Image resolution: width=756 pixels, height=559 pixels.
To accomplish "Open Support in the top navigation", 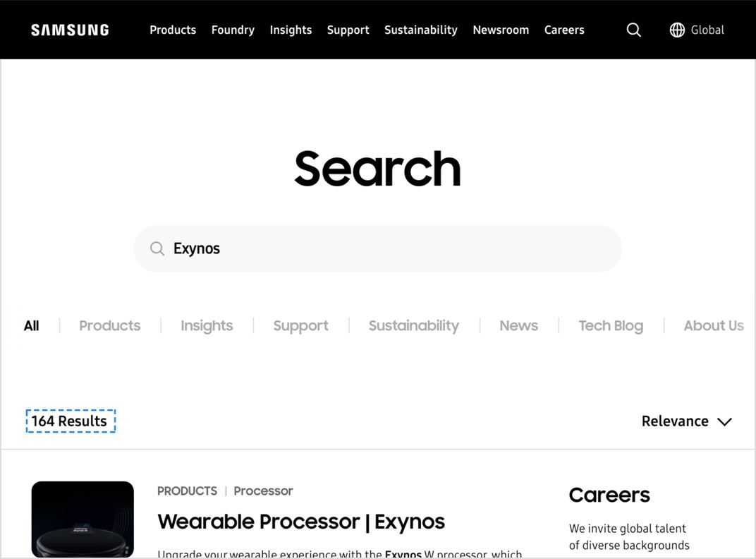I will [x=348, y=30].
